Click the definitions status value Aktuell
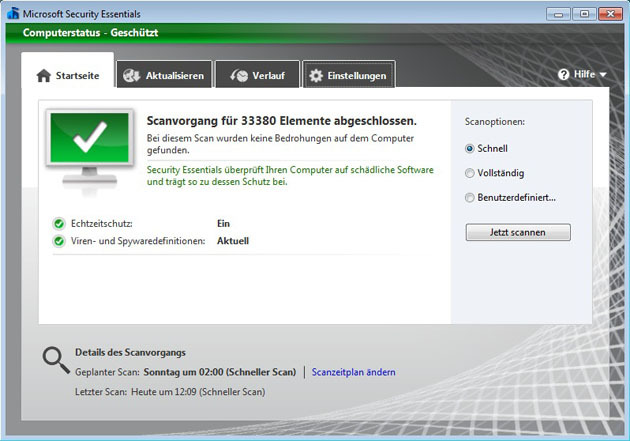Viewport: 630px width, 441px height. pos(233,241)
